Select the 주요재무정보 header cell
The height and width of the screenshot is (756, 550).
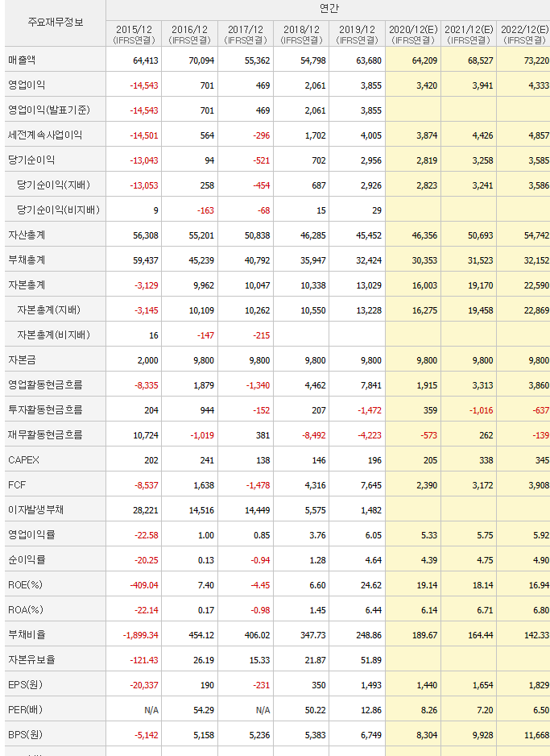[56, 22]
